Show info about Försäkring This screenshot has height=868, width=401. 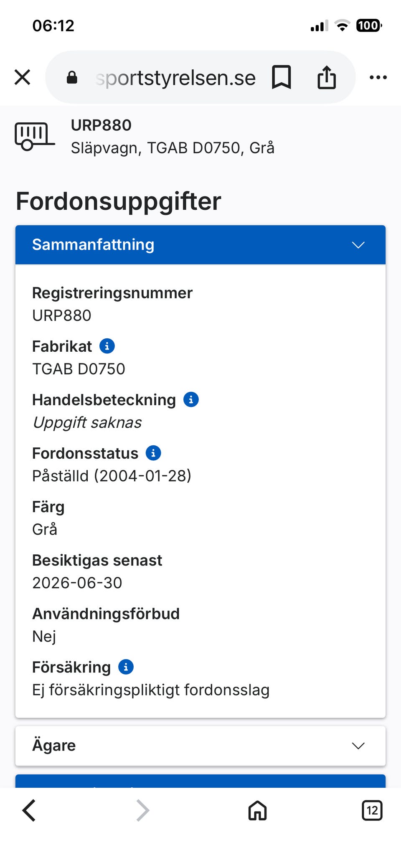click(126, 667)
